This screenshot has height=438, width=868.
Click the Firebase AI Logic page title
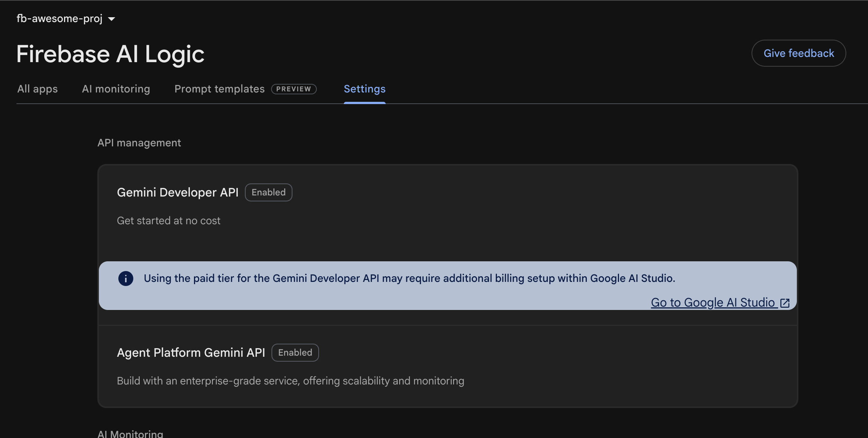pyautogui.click(x=110, y=54)
